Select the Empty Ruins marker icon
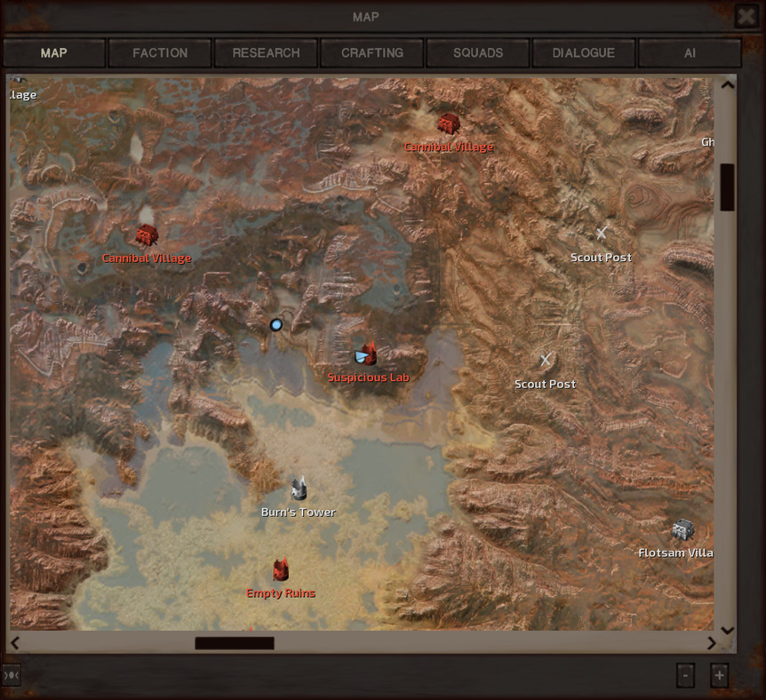This screenshot has width=766, height=700. tap(281, 569)
